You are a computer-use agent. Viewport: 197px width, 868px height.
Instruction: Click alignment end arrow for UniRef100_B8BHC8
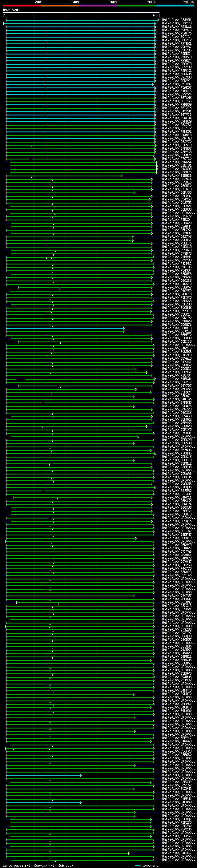[x=122, y=176]
